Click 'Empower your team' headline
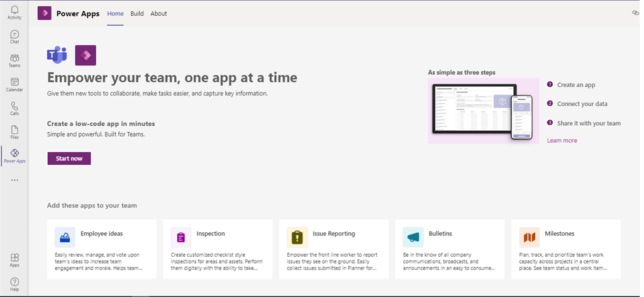Screen dimensions: 644x297 click(172, 77)
